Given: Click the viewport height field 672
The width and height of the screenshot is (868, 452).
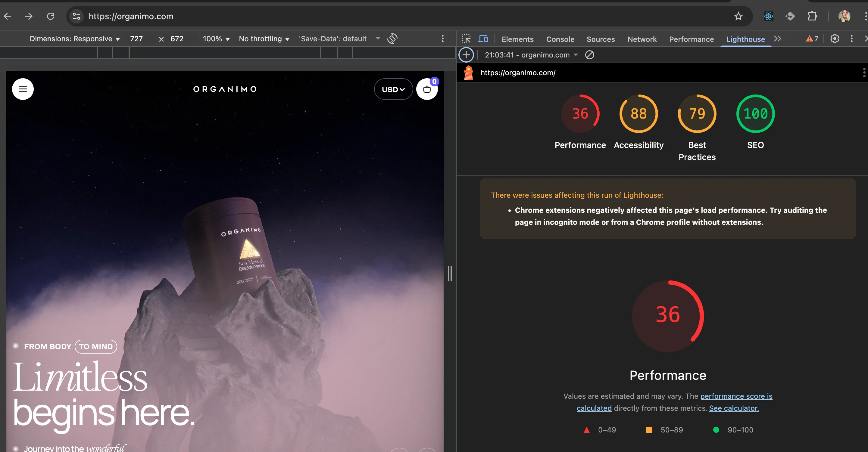Looking at the screenshot, I should 177,39.
